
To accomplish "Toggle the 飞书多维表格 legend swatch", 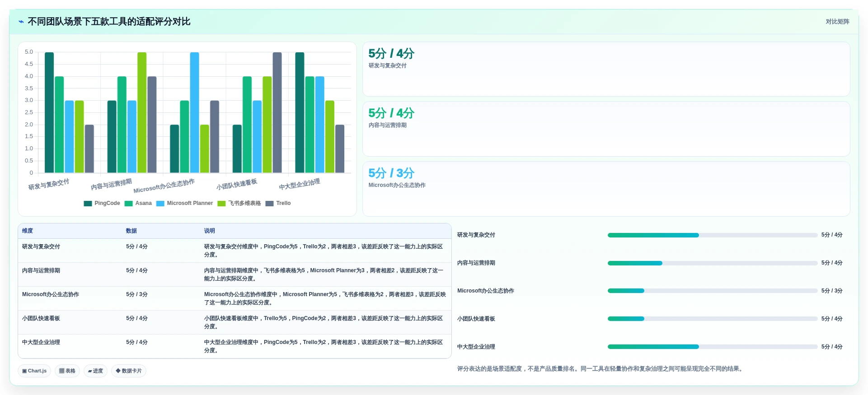I will point(221,204).
